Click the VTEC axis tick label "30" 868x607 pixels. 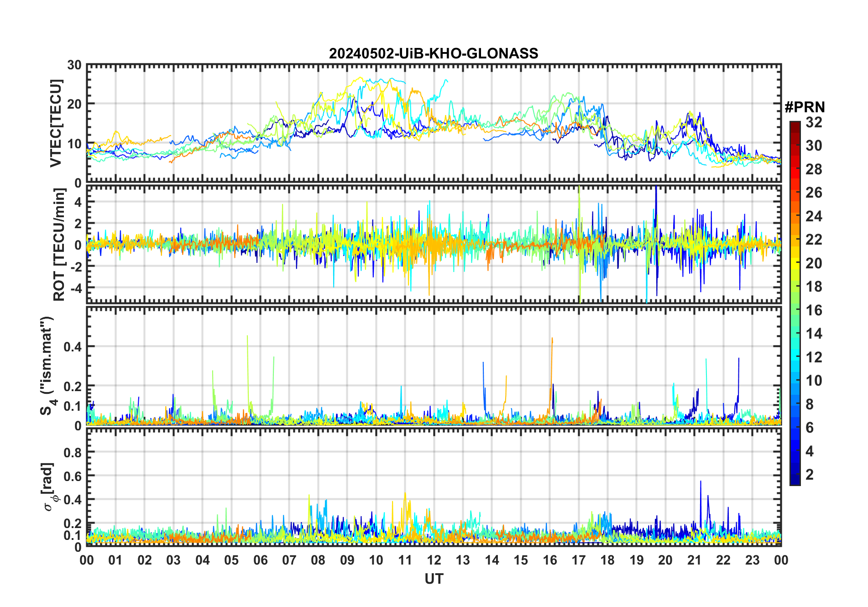click(74, 65)
